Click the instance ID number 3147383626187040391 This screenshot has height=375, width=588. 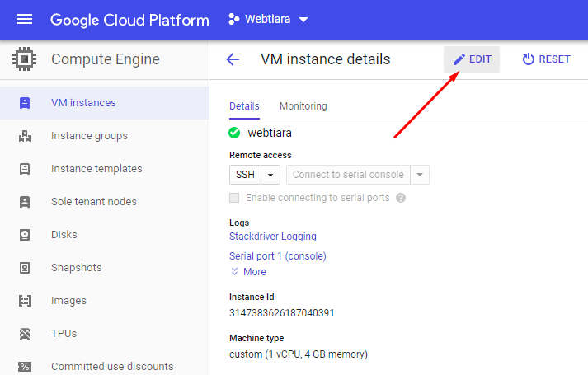click(x=281, y=313)
